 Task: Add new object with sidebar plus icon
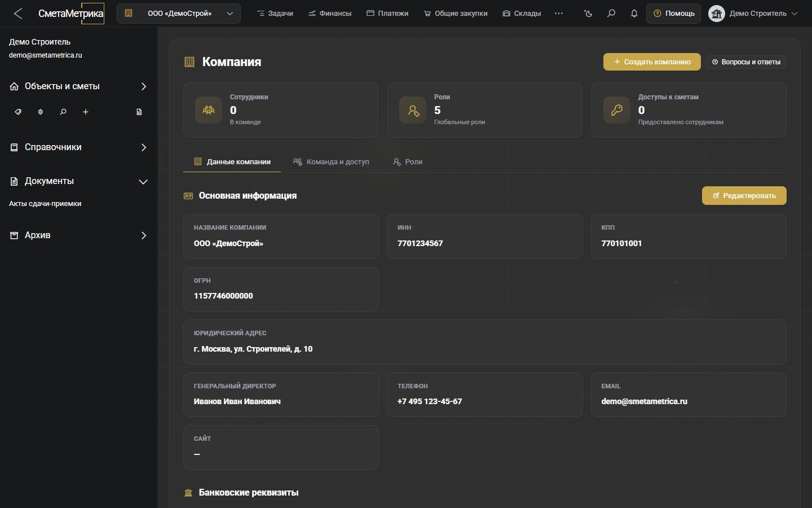click(x=86, y=112)
